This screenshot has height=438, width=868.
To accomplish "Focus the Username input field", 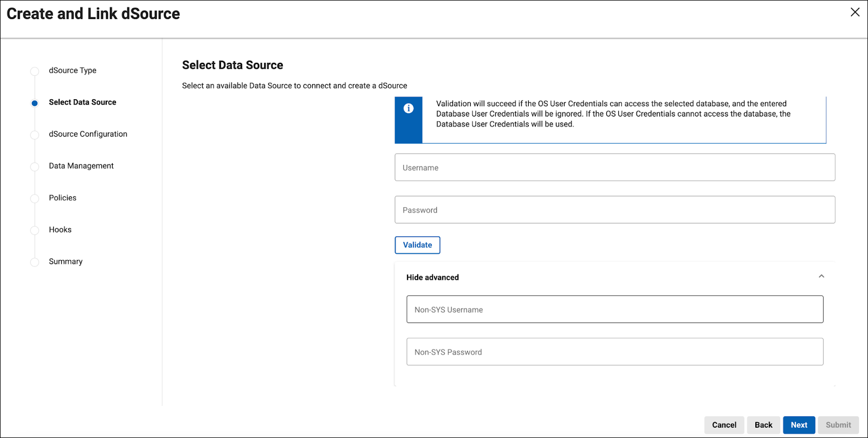I will coord(614,168).
